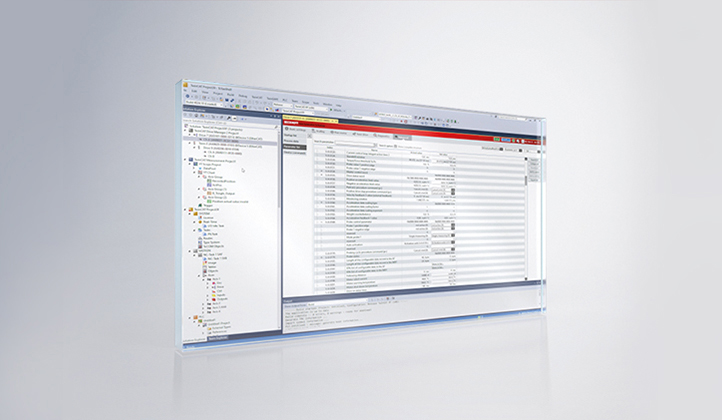The height and width of the screenshot is (420, 722).
Task: Close the yellow drive document tab
Action: click(x=336, y=121)
